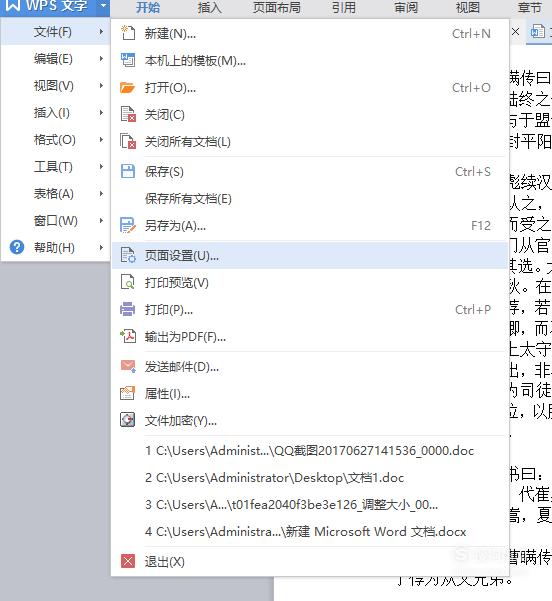The image size is (552, 601).
Task: Click the File Encryption icon
Action: 128,420
